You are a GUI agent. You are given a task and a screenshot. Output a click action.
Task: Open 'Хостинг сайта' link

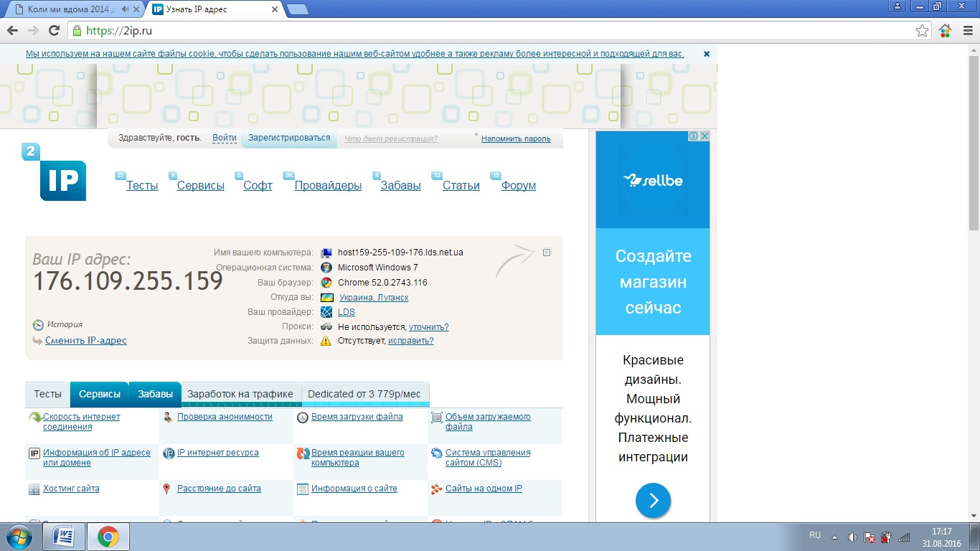point(71,489)
